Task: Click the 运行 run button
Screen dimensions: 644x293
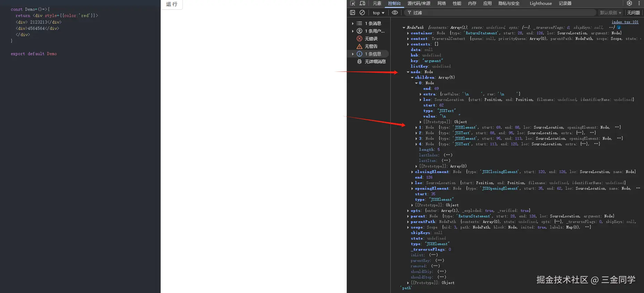Action: [x=172, y=4]
